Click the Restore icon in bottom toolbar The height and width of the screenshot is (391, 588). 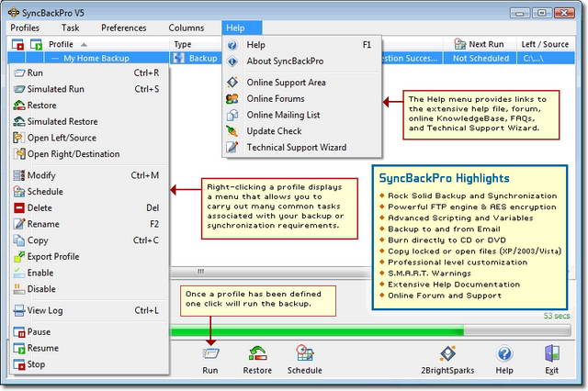(x=257, y=354)
